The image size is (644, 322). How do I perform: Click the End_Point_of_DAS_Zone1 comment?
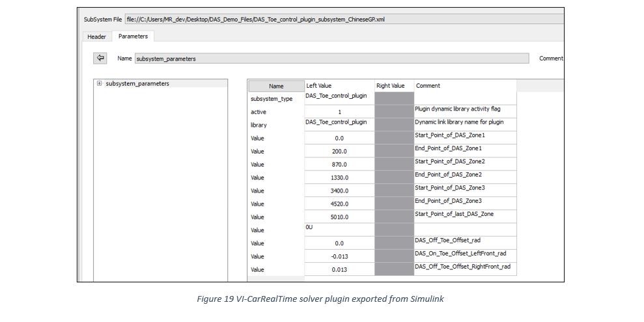tap(465, 151)
